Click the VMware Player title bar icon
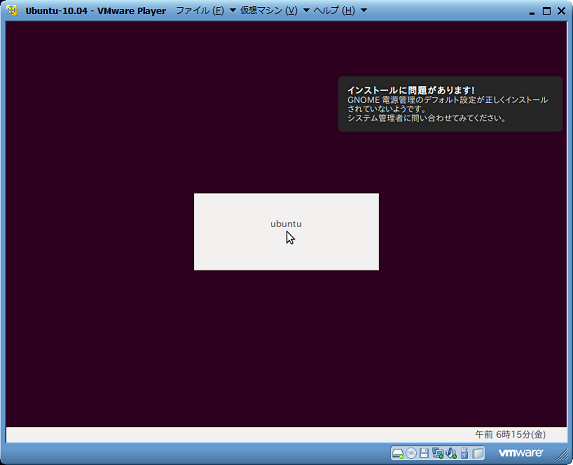 12,11
